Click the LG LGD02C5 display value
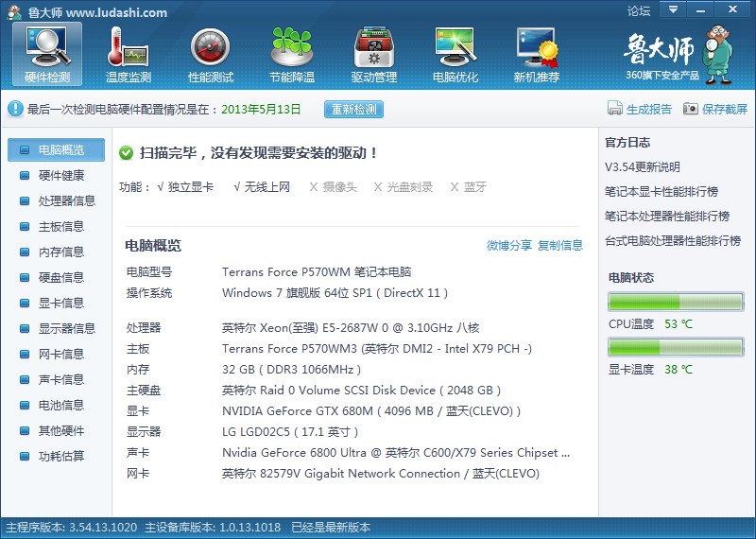The image size is (756, 539). [290, 432]
